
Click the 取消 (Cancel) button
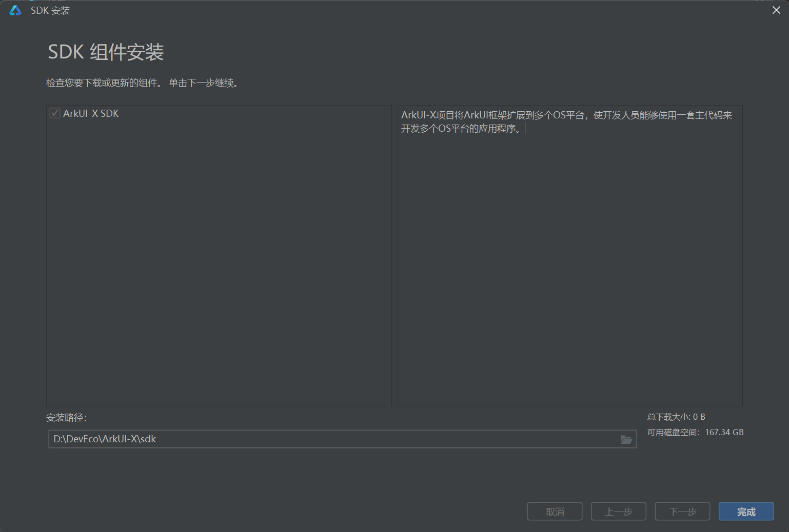pos(555,511)
